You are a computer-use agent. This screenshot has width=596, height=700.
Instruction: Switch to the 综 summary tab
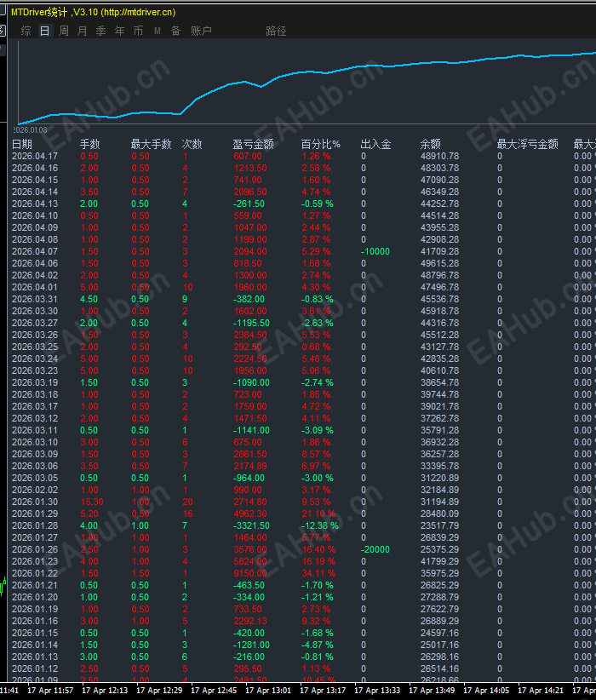26,31
